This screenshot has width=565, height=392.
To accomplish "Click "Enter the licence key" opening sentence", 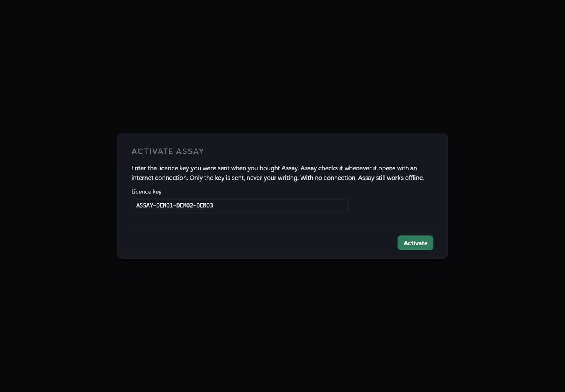I will pos(160,168).
